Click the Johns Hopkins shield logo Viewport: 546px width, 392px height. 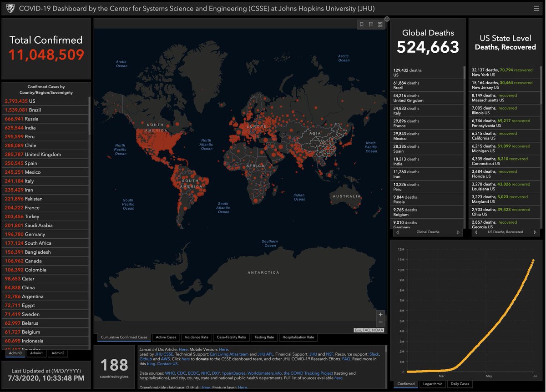tap(10, 8)
